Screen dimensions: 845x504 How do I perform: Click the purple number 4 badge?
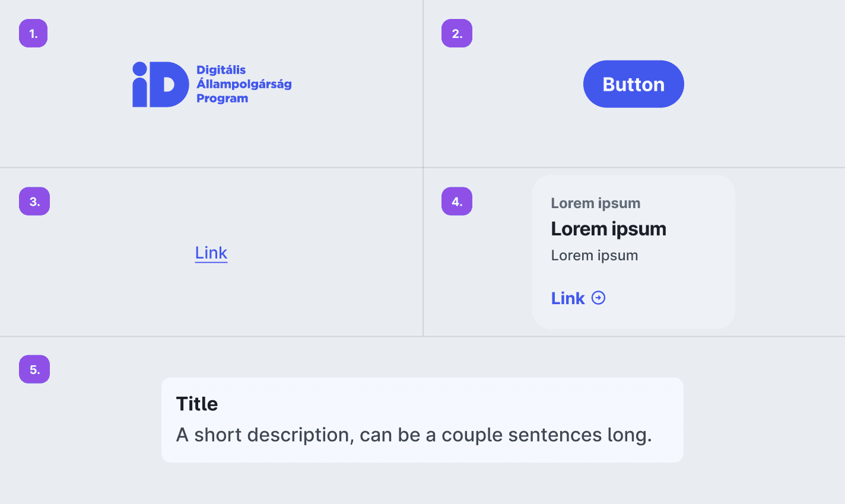pyautogui.click(x=457, y=201)
